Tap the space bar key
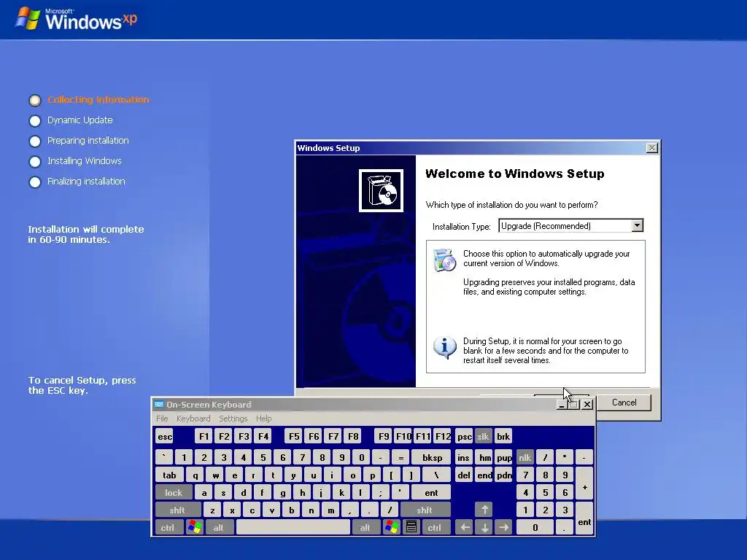Viewport: 747px width, 560px height. coord(293,528)
